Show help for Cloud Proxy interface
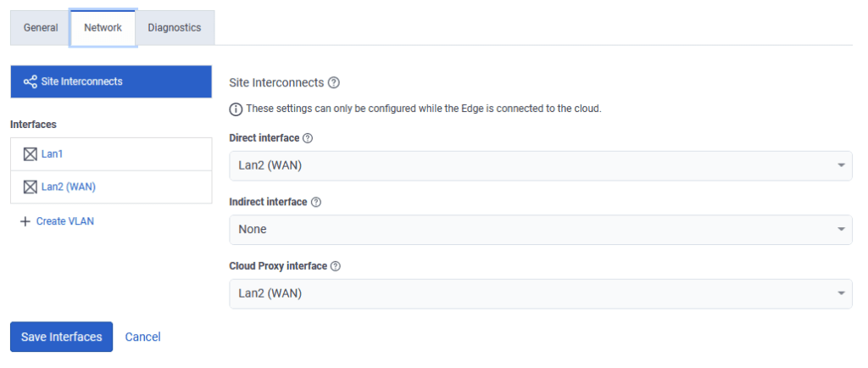 336,266
